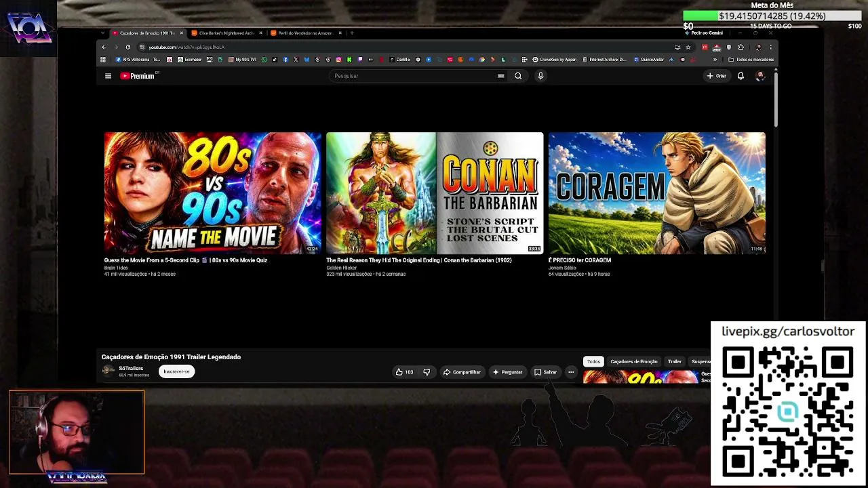The height and width of the screenshot is (488, 868).
Task: Open the Criar menu
Action: pos(716,76)
